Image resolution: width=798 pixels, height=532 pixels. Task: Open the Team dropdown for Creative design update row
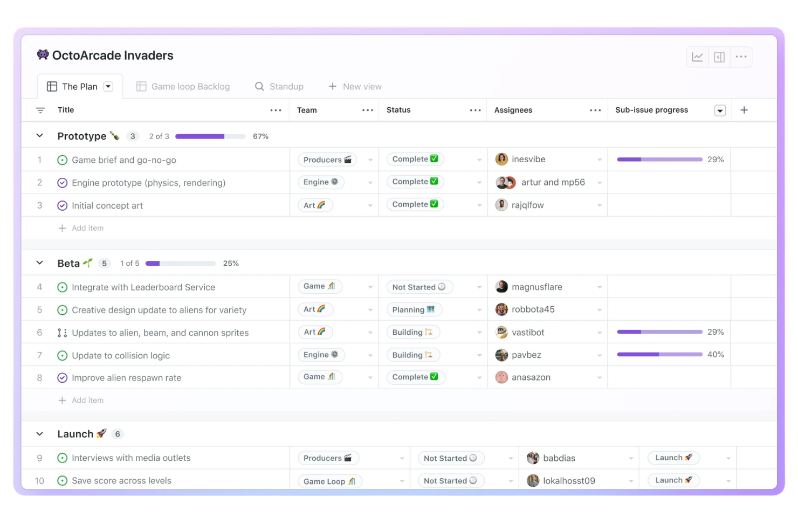click(370, 309)
